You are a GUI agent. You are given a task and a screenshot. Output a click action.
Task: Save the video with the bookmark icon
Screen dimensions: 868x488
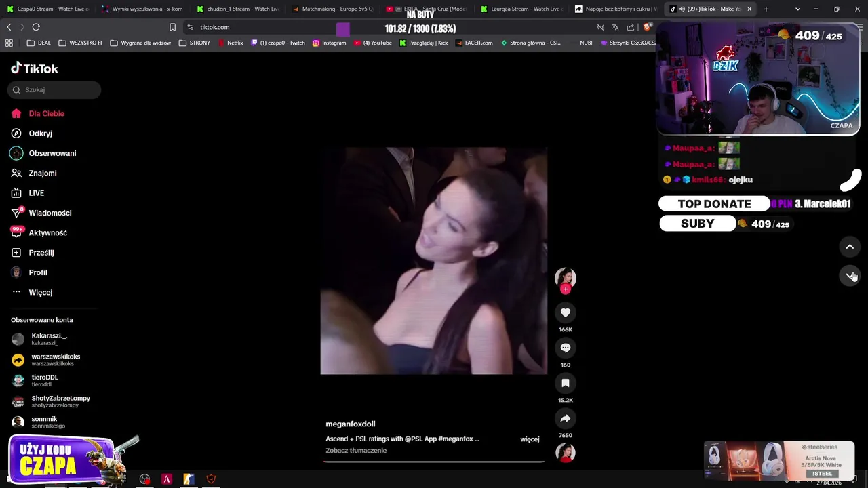click(565, 383)
